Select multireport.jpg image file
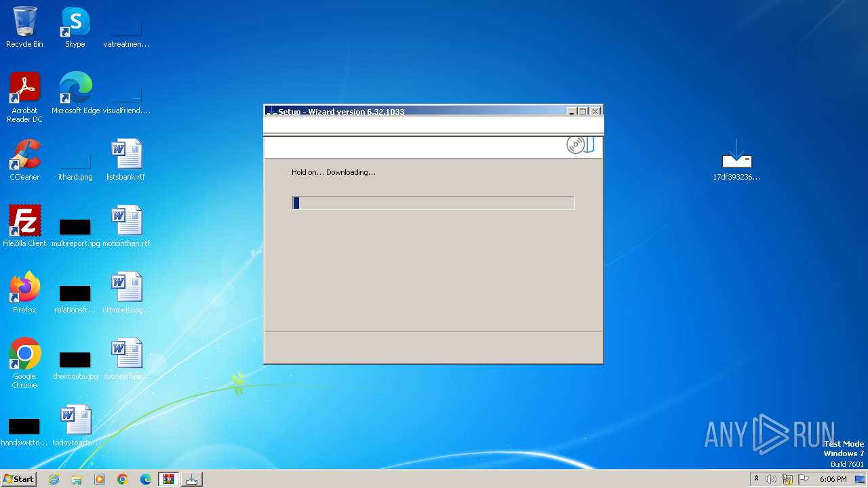Image resolution: width=868 pixels, height=488 pixels. [x=75, y=232]
